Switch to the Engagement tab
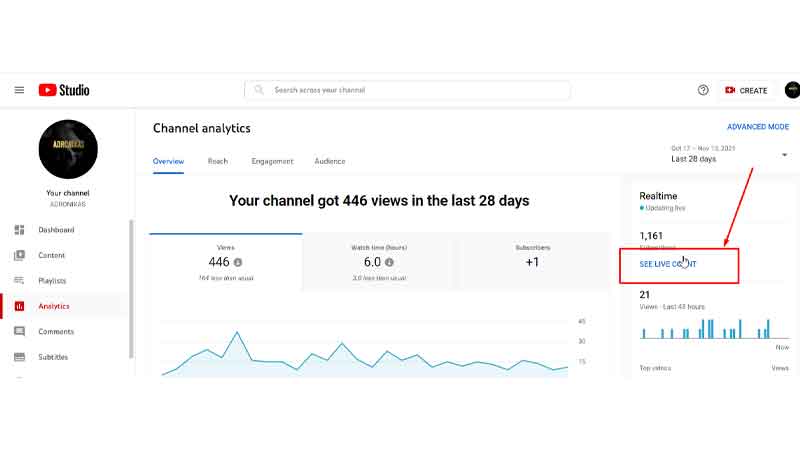Screen dimensions: 800x450 tap(272, 161)
